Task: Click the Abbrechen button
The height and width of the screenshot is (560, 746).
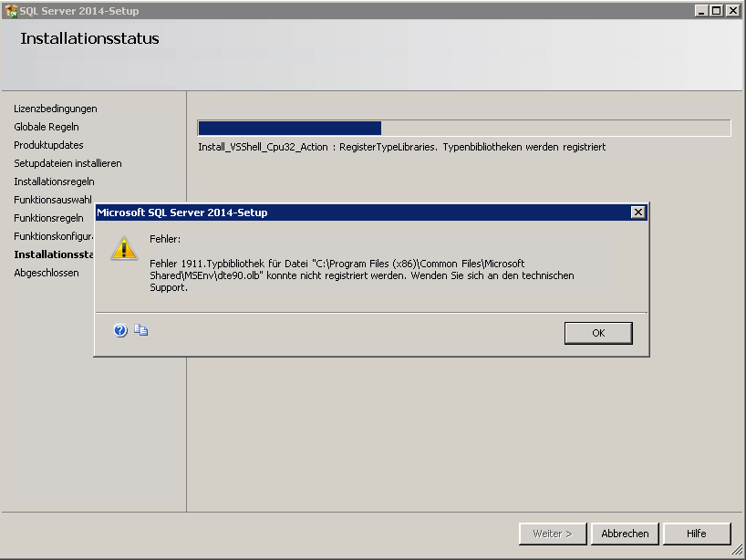Action: [x=625, y=534]
